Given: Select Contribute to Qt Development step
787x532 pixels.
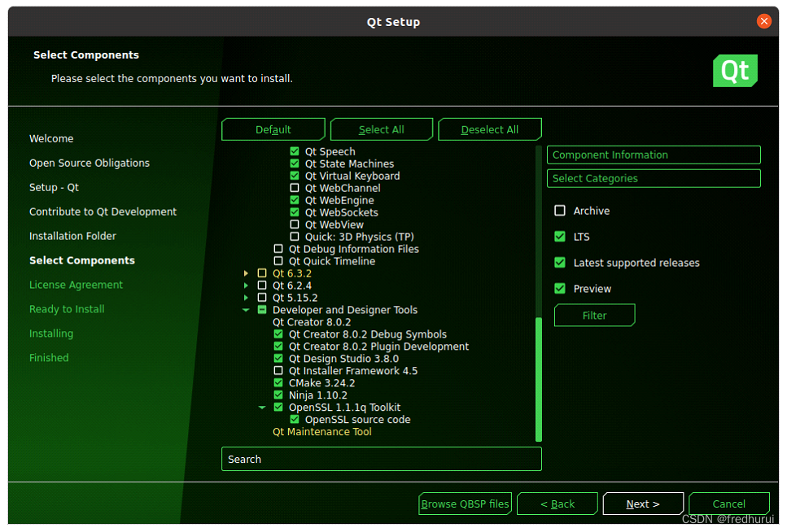Looking at the screenshot, I should [103, 211].
